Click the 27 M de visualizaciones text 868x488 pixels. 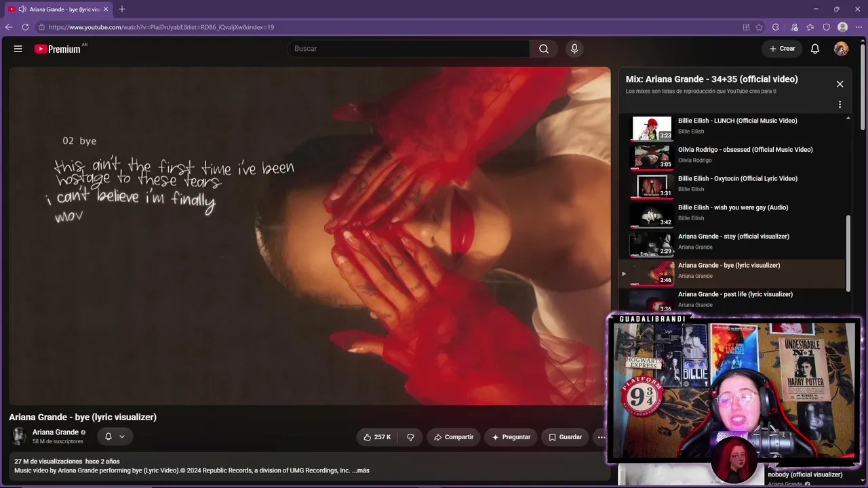(x=47, y=462)
